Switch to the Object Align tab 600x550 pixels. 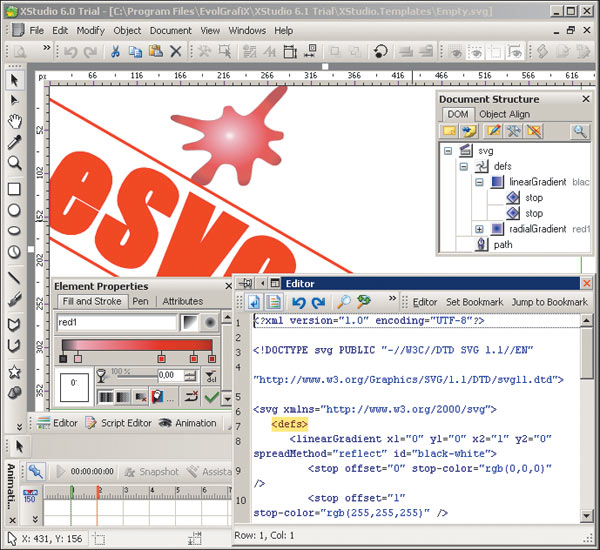(x=504, y=115)
